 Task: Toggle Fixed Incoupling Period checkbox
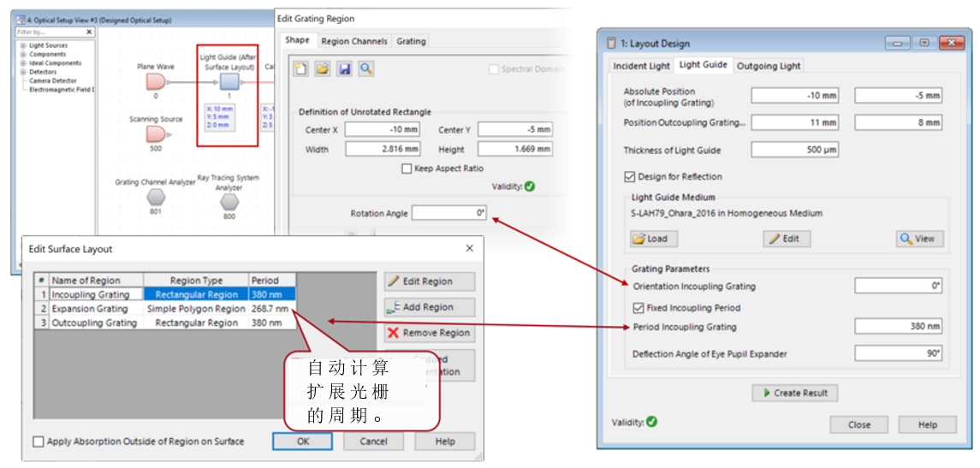[638, 308]
